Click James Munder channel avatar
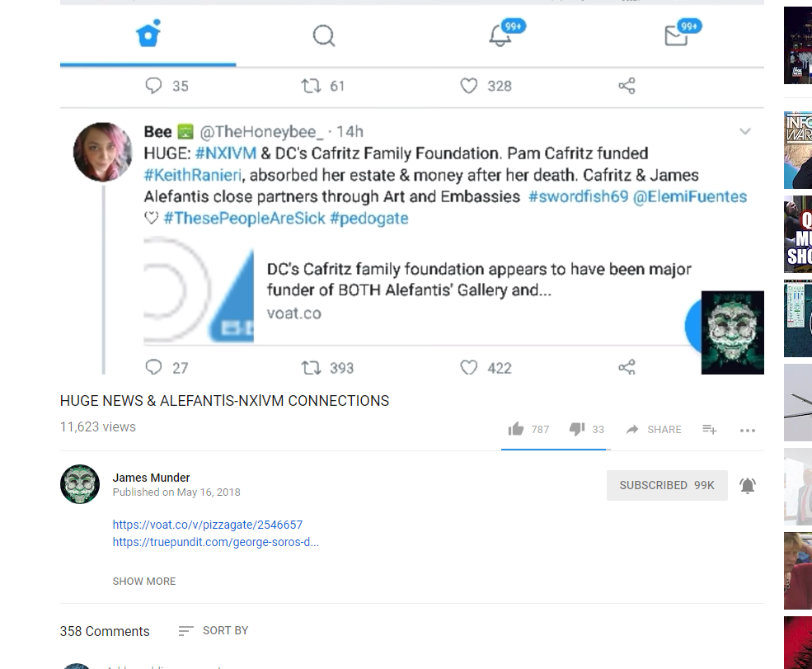The image size is (812, 669). click(x=80, y=484)
